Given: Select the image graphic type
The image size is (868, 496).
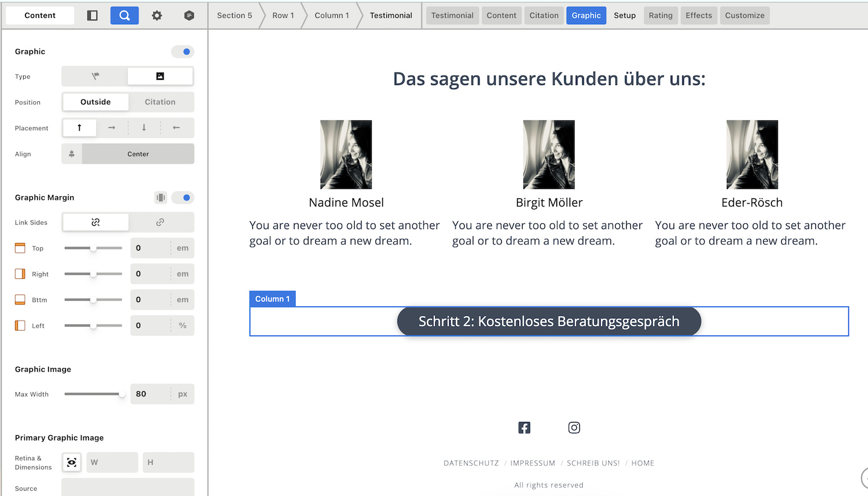Looking at the screenshot, I should coord(160,76).
